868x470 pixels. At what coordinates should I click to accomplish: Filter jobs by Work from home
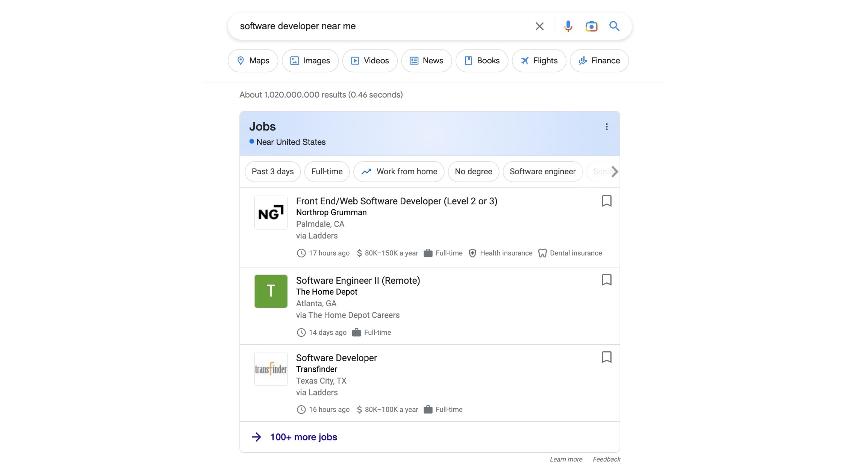[x=399, y=171]
